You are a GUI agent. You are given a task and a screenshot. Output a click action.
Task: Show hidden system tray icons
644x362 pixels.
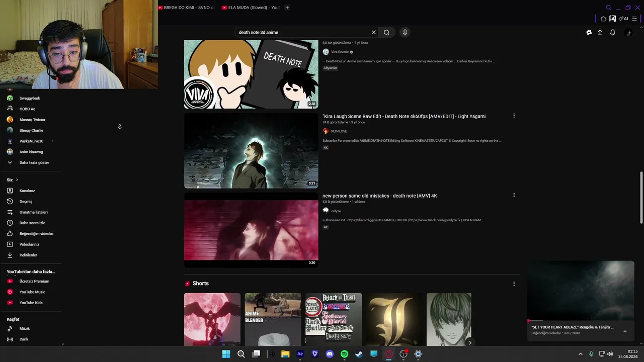580,354
